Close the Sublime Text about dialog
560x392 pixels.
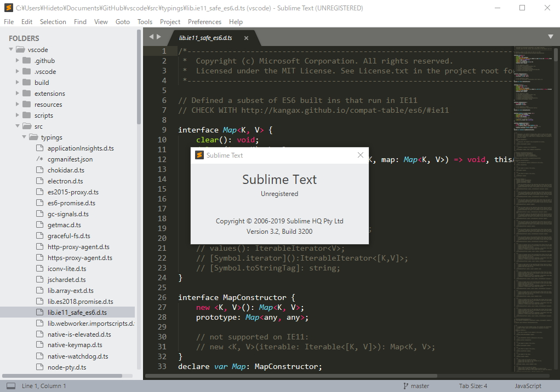[x=360, y=155]
